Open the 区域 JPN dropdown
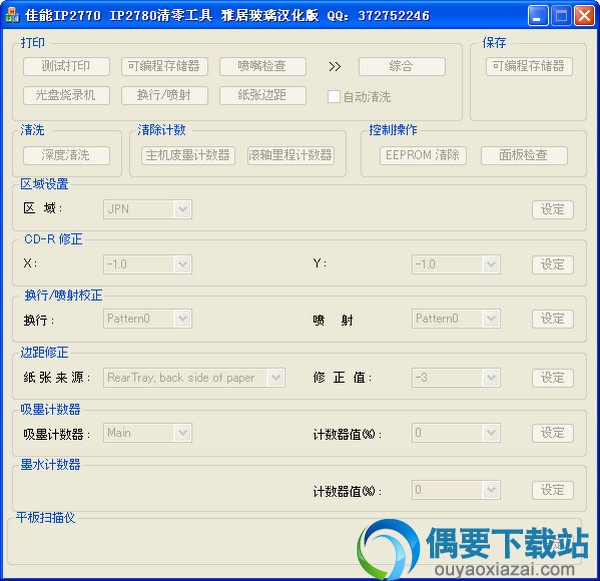This screenshot has height=581, width=600. [x=147, y=209]
